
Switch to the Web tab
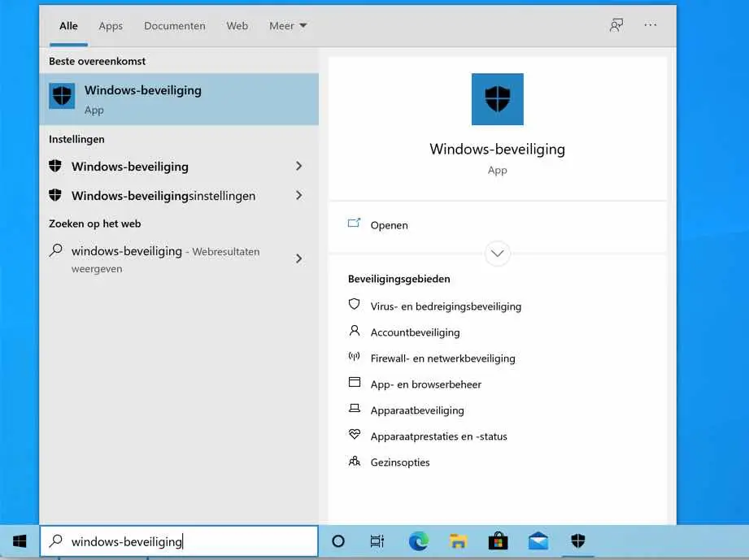click(237, 26)
